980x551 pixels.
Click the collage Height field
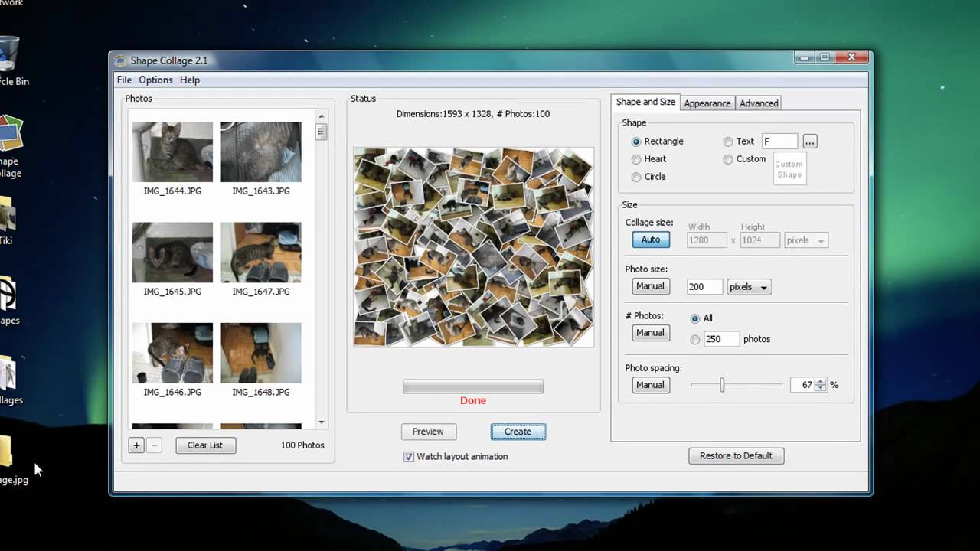click(x=759, y=240)
